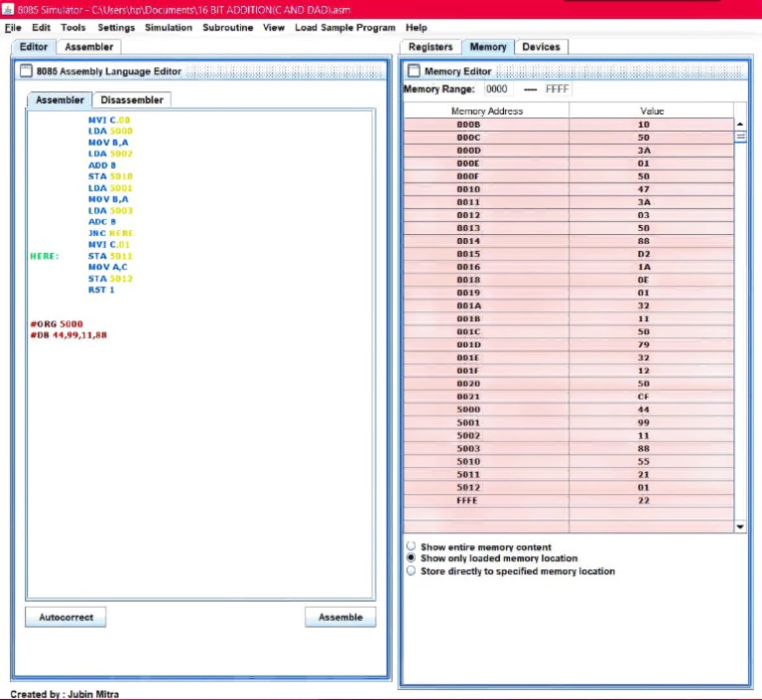The image size is (762, 700).
Task: Select Show only loaded memory location
Action: pos(412,559)
